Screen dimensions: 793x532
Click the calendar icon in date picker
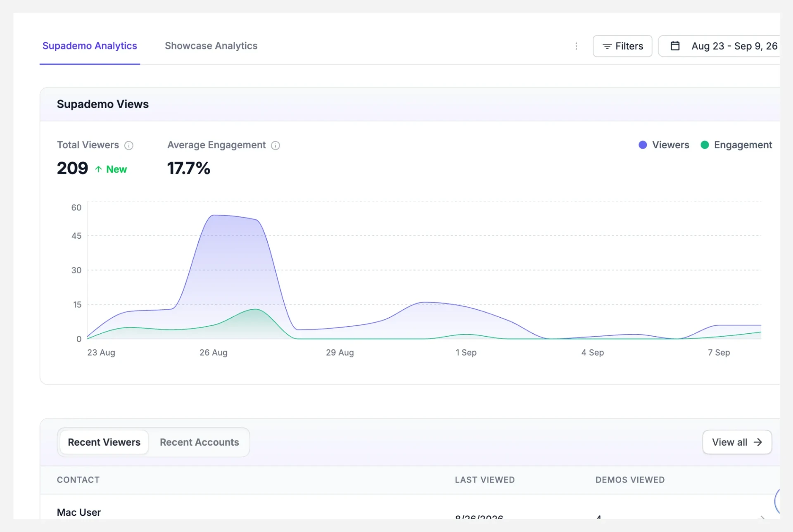coord(675,46)
